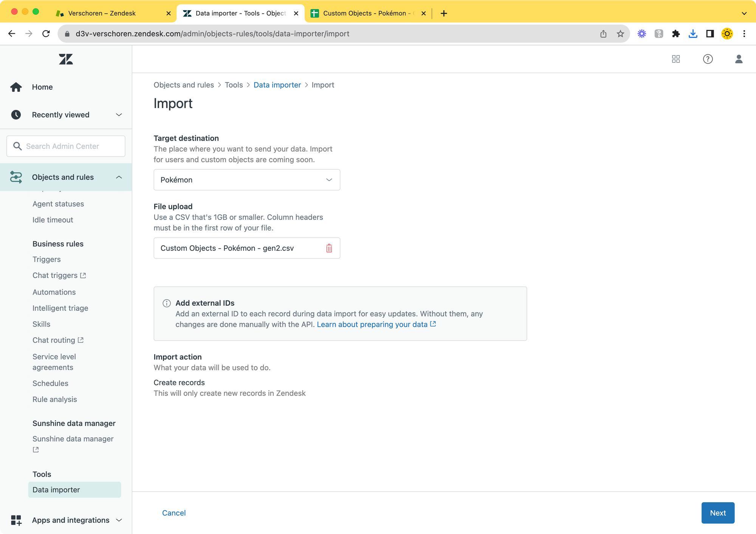Open the browser extensions puzzle icon

(x=676, y=34)
